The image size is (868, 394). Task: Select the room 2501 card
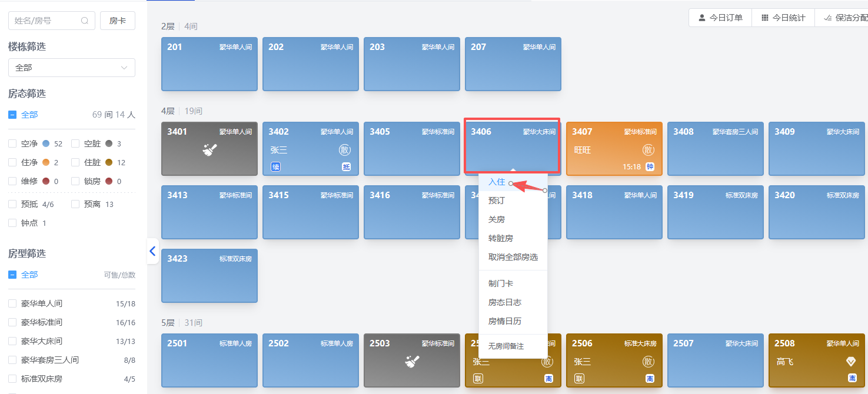209,360
